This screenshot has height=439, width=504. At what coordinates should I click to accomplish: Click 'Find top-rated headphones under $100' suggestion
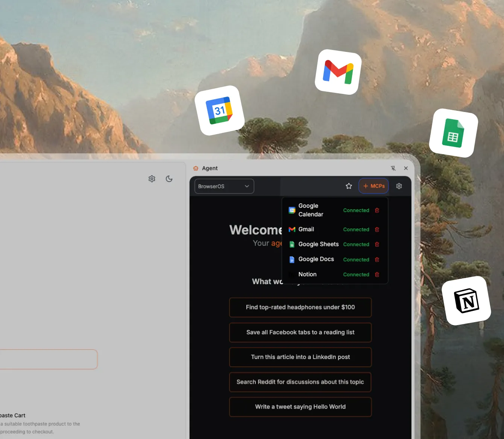point(300,307)
